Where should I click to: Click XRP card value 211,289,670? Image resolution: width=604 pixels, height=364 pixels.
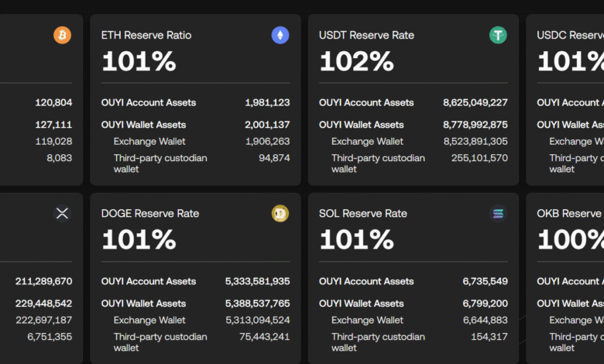click(43, 281)
